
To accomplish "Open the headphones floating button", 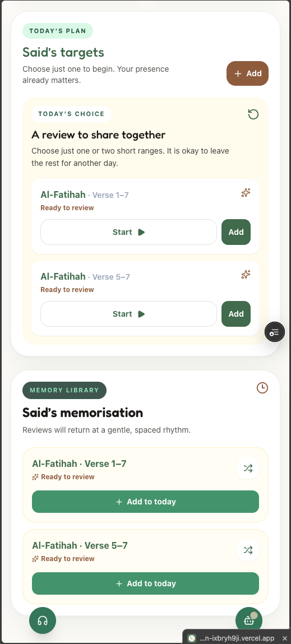I will coord(43,620).
